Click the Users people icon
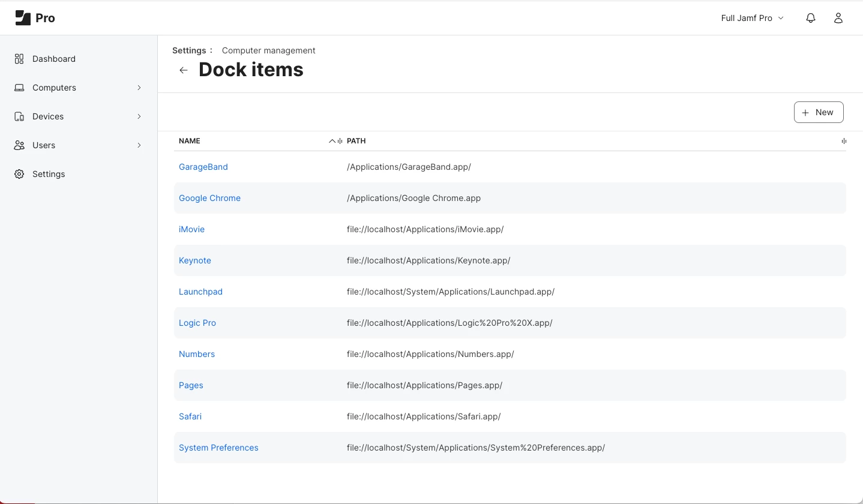The image size is (863, 504). [x=19, y=145]
